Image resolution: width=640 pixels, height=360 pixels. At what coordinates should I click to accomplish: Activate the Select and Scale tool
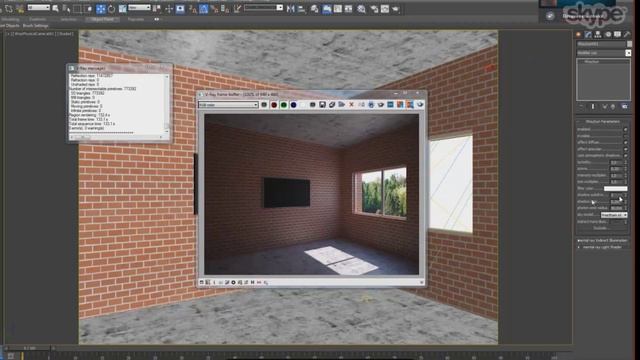(122, 9)
